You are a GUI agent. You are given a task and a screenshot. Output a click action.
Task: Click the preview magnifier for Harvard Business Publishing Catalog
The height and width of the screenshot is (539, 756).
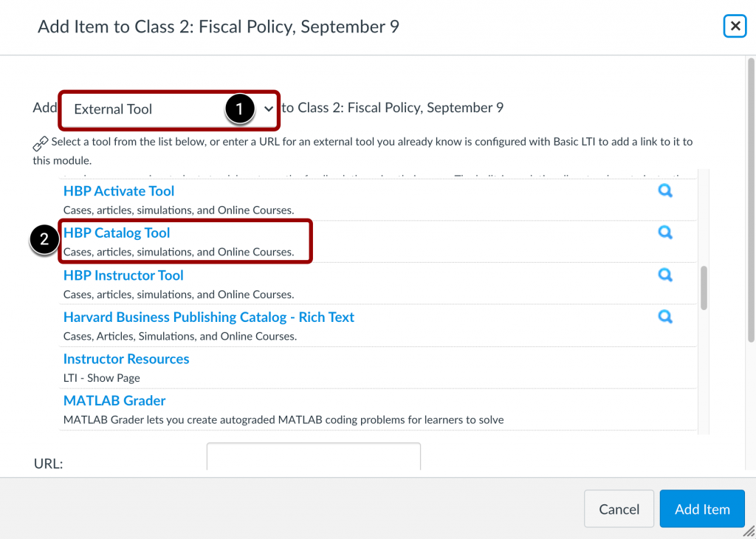(665, 316)
